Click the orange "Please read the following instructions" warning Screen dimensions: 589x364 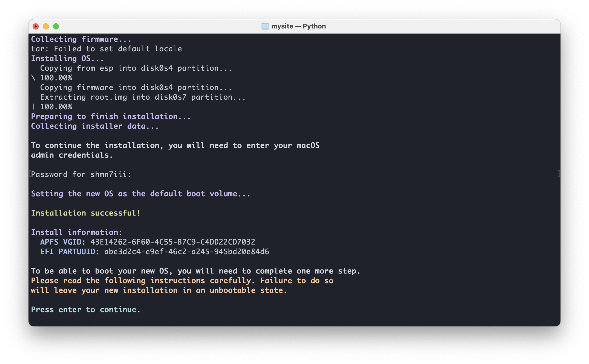[x=182, y=281]
